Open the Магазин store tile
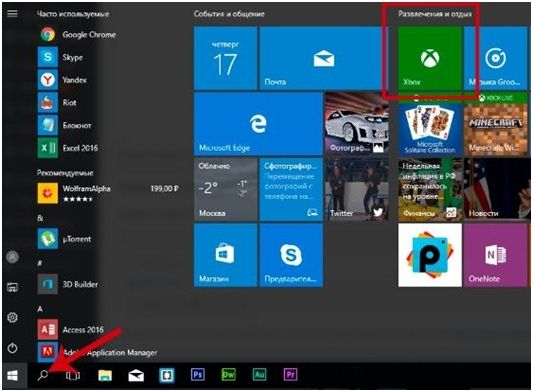This screenshot has width=533, height=392. [225, 255]
